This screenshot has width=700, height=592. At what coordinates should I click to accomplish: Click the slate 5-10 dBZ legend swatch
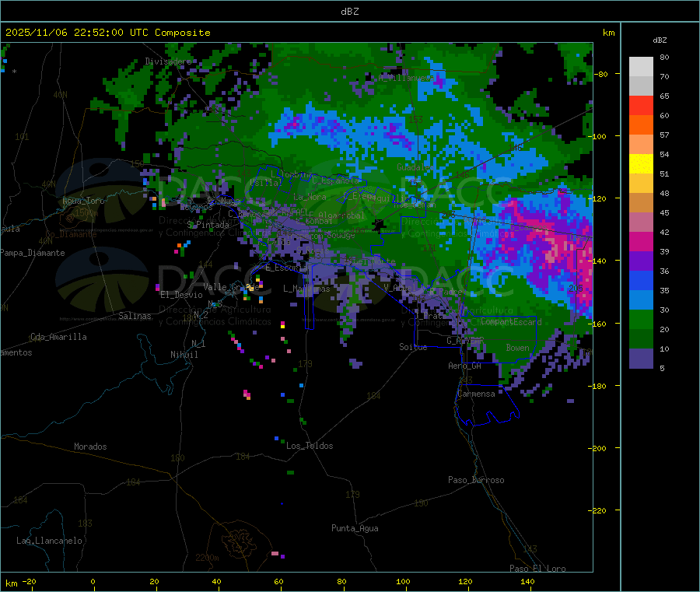[x=641, y=359]
